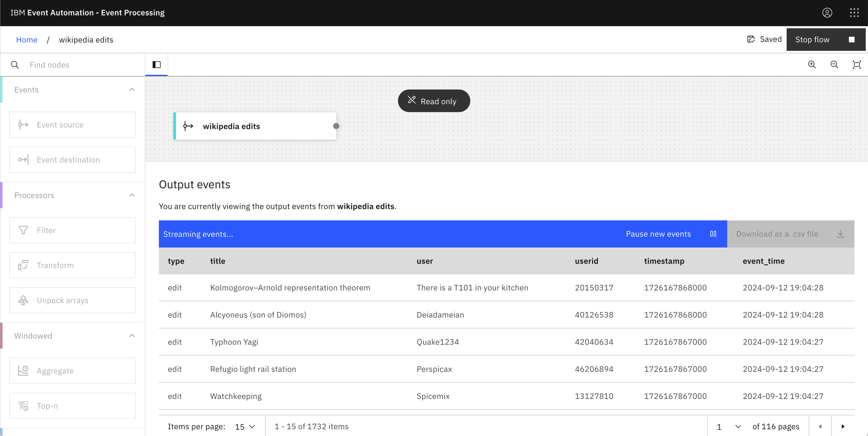Select the Unpack arrays node

coord(73,300)
